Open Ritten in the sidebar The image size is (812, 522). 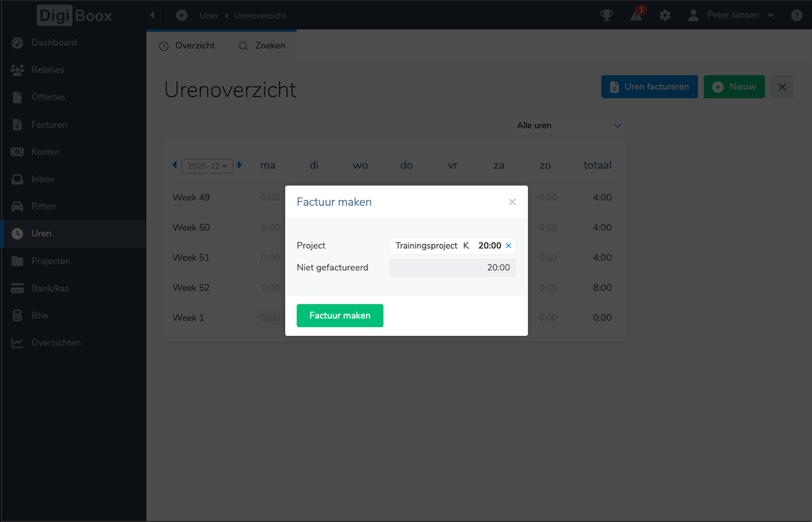(x=43, y=206)
